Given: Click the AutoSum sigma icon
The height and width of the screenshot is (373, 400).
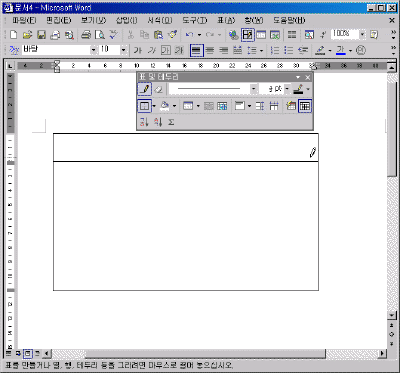Looking at the screenshot, I should [171, 122].
